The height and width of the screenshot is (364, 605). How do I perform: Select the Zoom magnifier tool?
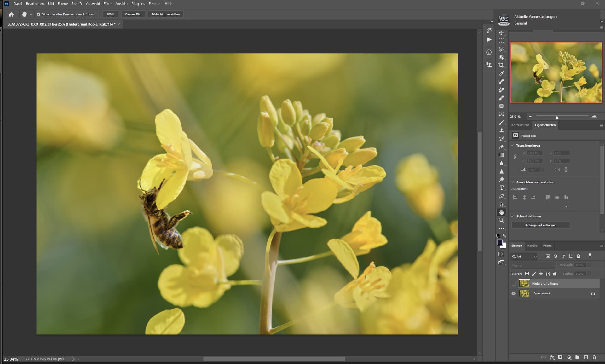[501, 220]
